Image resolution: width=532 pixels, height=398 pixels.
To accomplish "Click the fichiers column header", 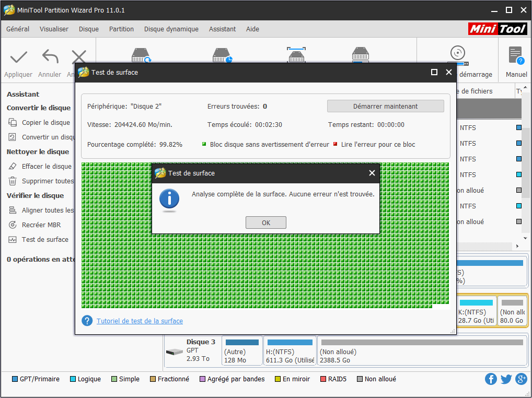I will [x=486, y=91].
